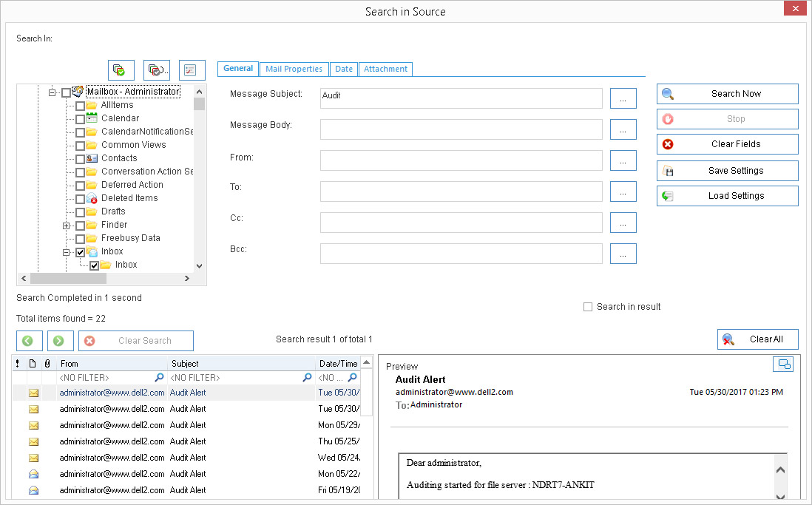Viewport: 812px width, 505px height.
Task: Open Message Subject browse ellipsis button
Action: tap(623, 98)
